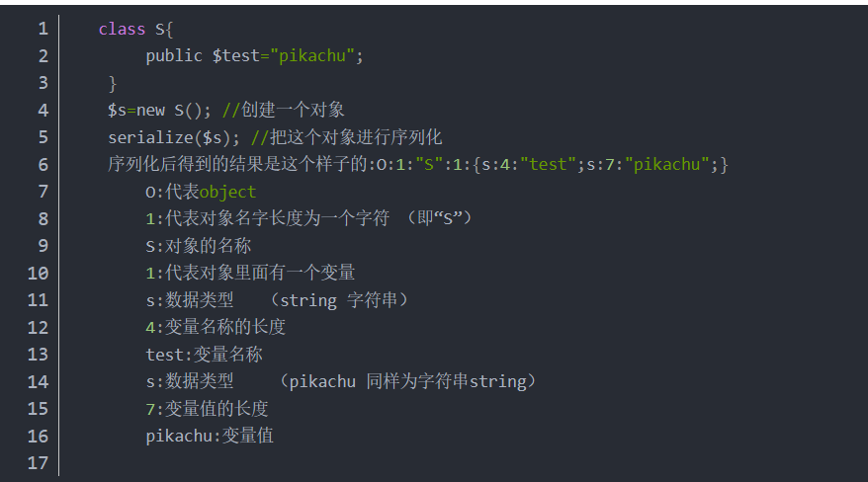Screen dimensions: 868x482
Task: Click '4:变量名称的长度' on line 12
Action: [216, 327]
